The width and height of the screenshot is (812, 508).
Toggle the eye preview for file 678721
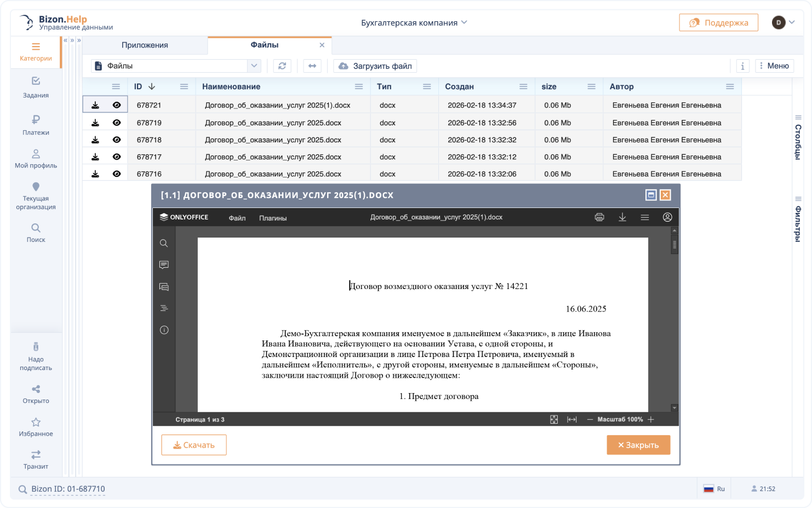(x=117, y=105)
